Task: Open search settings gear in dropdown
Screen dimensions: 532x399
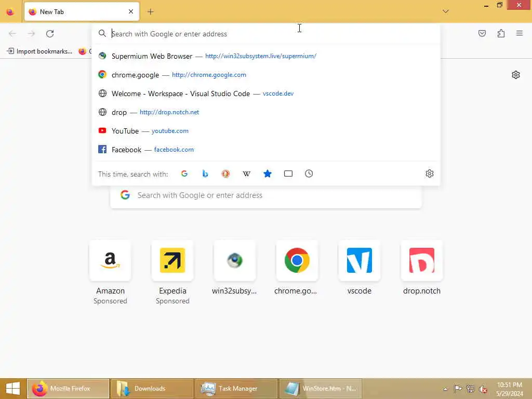Action: click(x=430, y=174)
